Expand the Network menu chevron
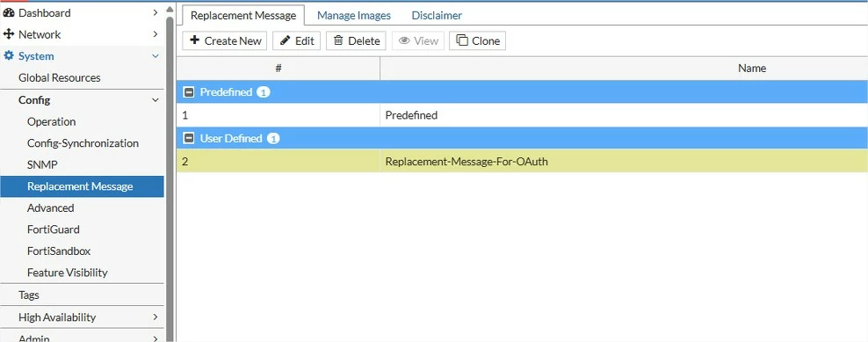 (156, 34)
